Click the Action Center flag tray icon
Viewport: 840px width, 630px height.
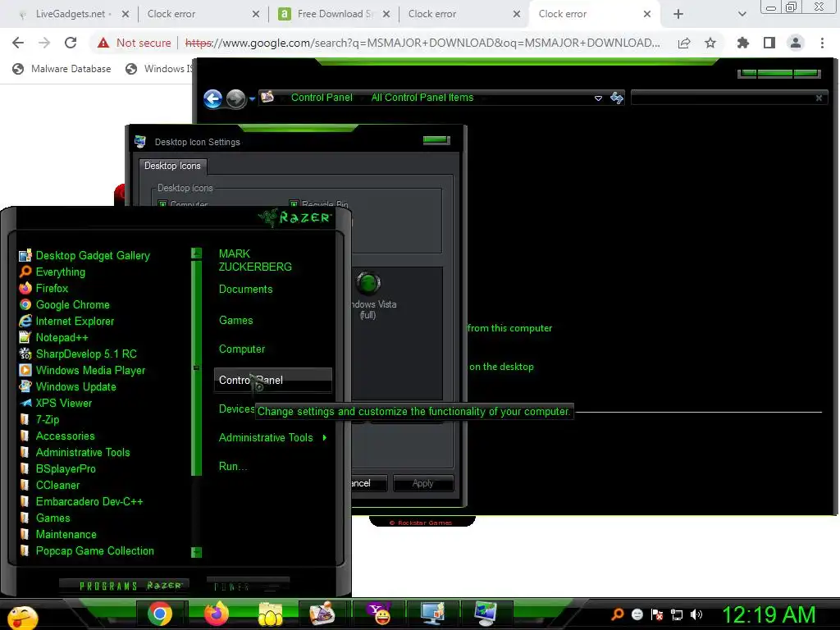tap(657, 614)
